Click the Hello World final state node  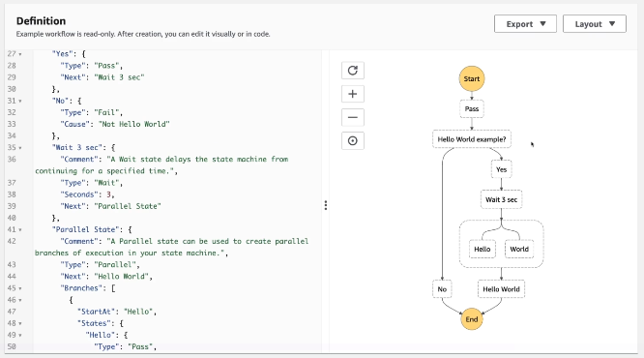tap(501, 289)
